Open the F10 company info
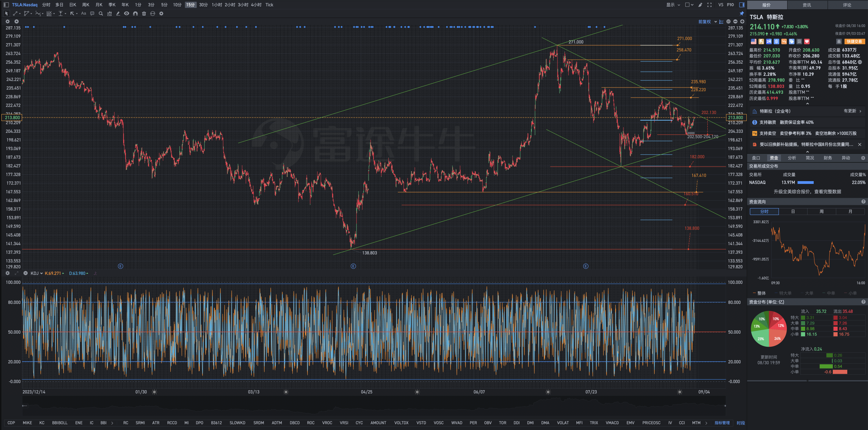The width and height of the screenshot is (868, 430). point(730,5)
